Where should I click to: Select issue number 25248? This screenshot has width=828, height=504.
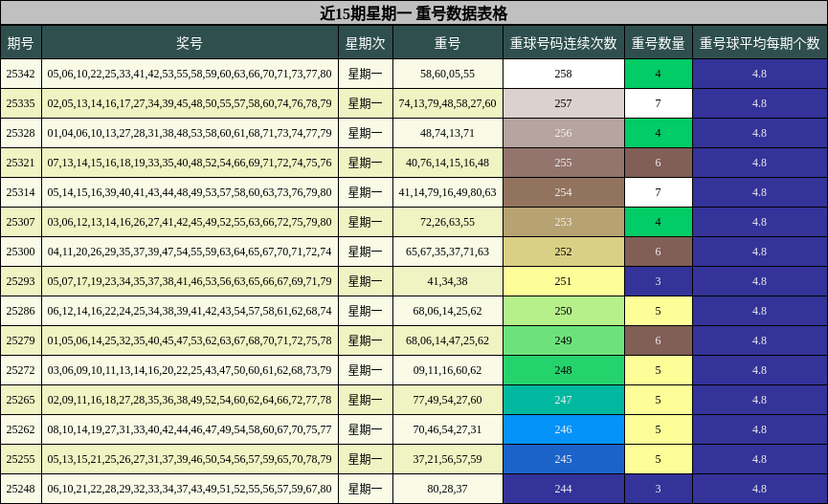(x=21, y=489)
